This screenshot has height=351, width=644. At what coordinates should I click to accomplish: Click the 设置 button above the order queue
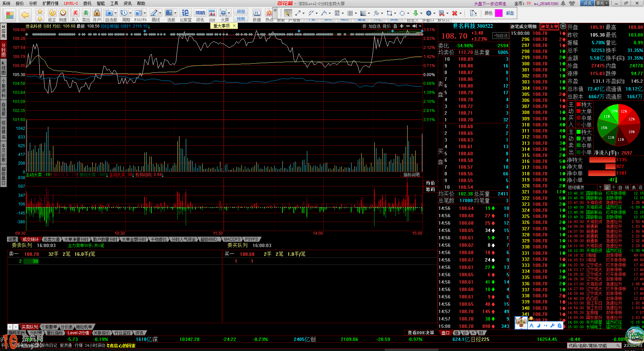(12, 239)
